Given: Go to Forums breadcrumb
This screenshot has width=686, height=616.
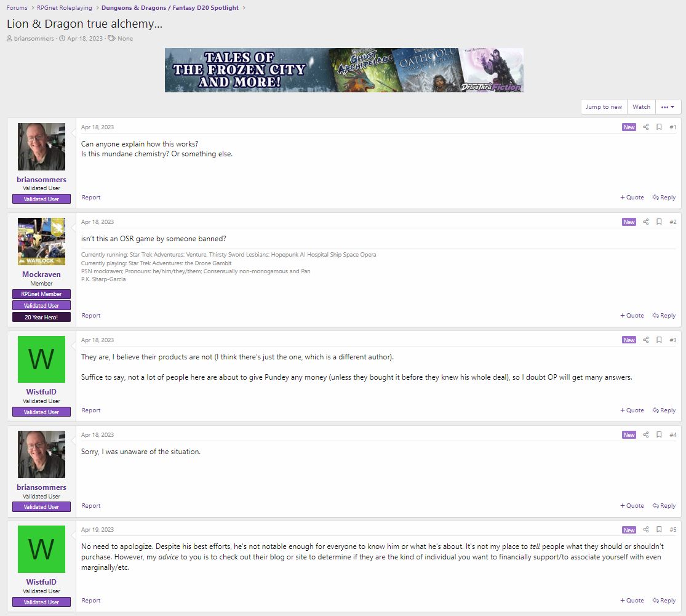Looking at the screenshot, I should click(x=17, y=8).
